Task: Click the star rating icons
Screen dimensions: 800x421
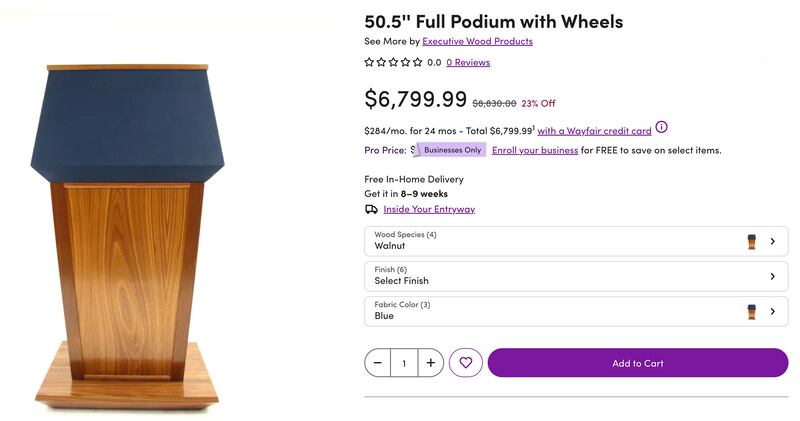Action: (x=393, y=62)
